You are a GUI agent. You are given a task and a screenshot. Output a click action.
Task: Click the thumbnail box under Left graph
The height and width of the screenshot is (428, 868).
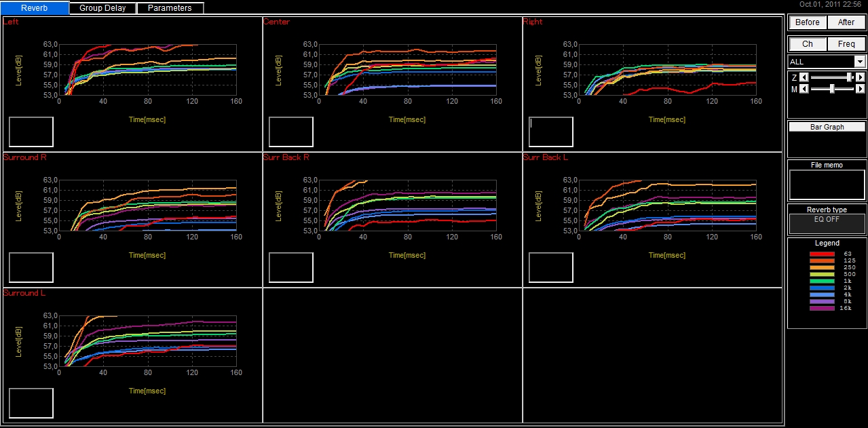coord(31,132)
